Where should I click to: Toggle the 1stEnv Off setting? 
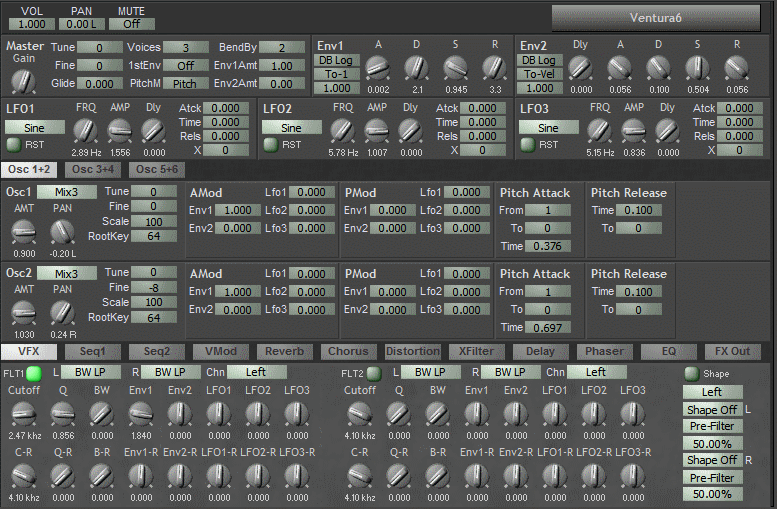[x=186, y=65]
